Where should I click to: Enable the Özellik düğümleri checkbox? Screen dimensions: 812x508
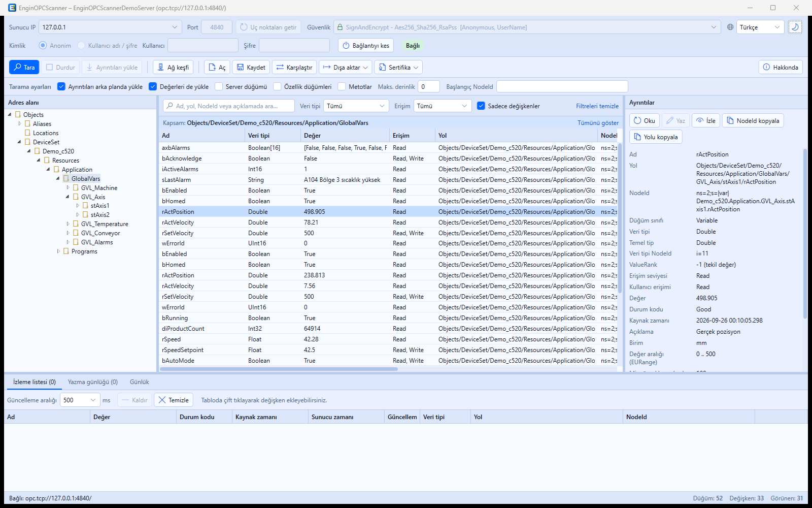pyautogui.click(x=277, y=86)
